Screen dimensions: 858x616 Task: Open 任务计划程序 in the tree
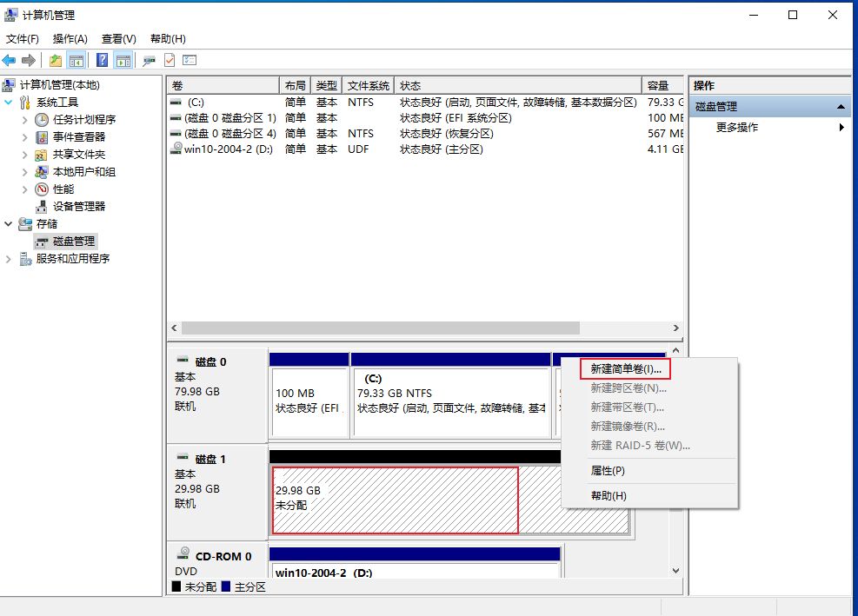coord(83,120)
